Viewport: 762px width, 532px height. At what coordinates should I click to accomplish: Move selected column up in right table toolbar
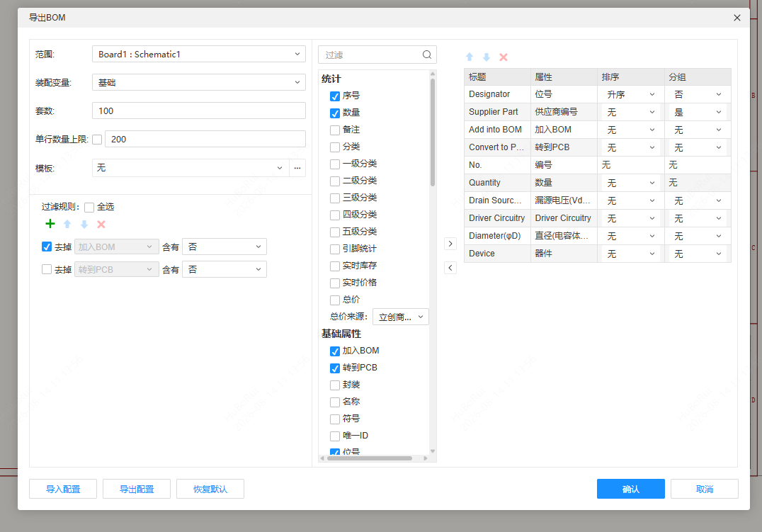click(x=470, y=57)
